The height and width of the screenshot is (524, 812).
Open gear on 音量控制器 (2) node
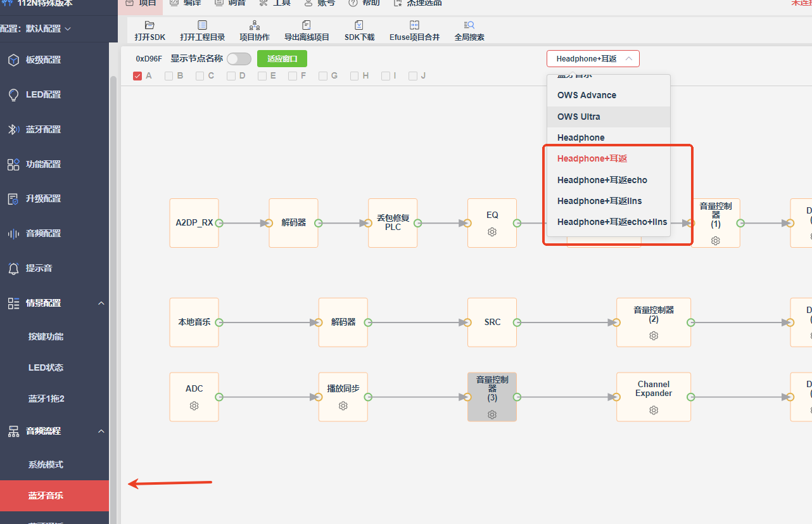[x=654, y=335]
